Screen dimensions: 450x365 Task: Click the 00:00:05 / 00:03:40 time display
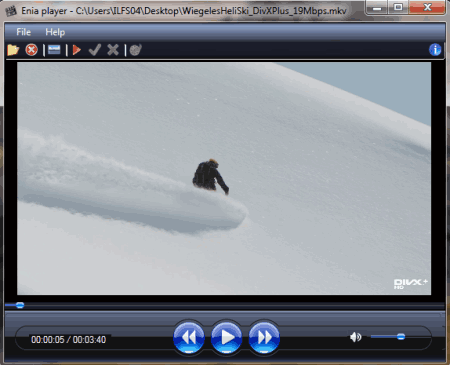(69, 340)
